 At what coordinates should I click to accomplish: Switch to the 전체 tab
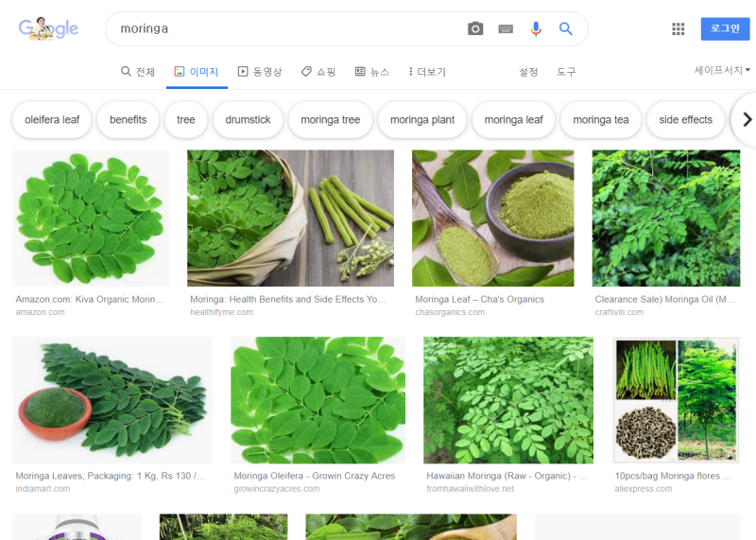138,72
